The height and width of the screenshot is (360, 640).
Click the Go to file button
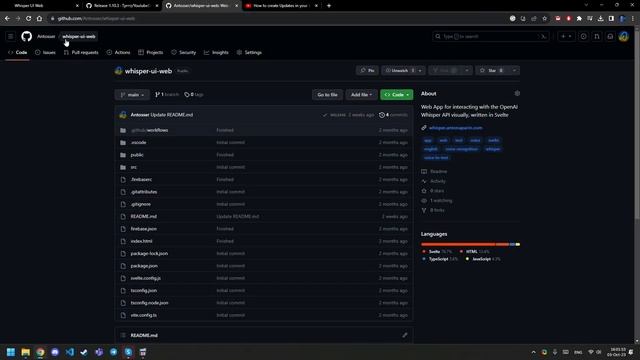327,95
